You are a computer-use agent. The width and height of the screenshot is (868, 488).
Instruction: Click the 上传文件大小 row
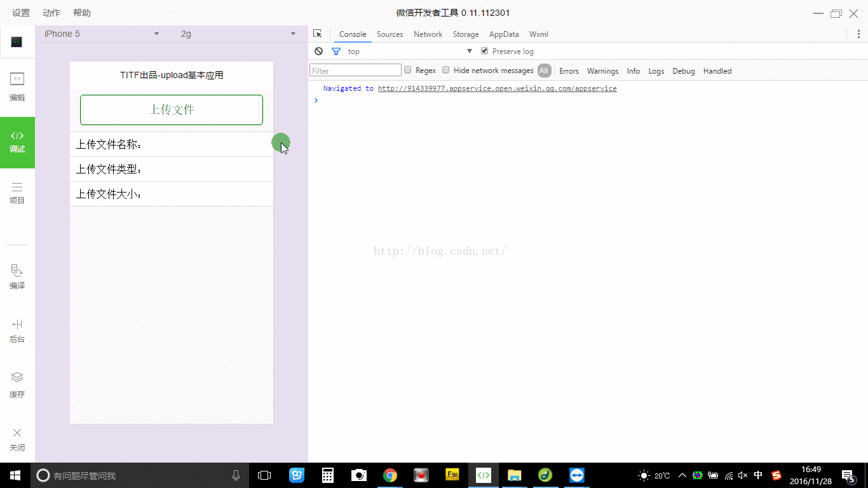172,194
